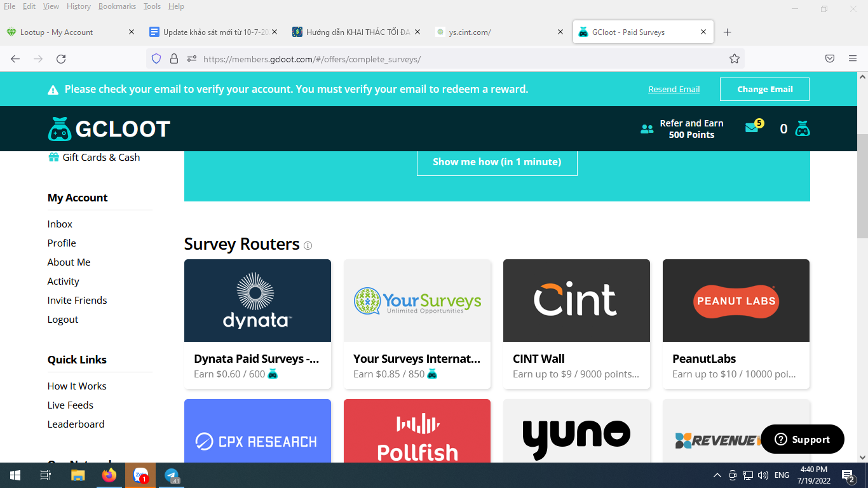Image resolution: width=868 pixels, height=488 pixels.
Task: Click the site security padlock icon
Action: [x=173, y=59]
